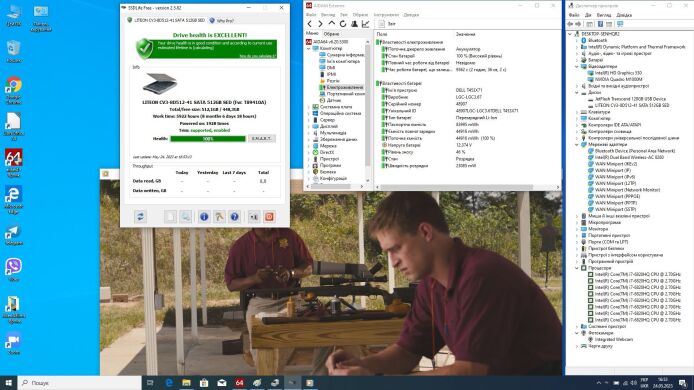Open the tools settings icon in SSDLife
This screenshot has height=390, width=694.
pos(220,216)
